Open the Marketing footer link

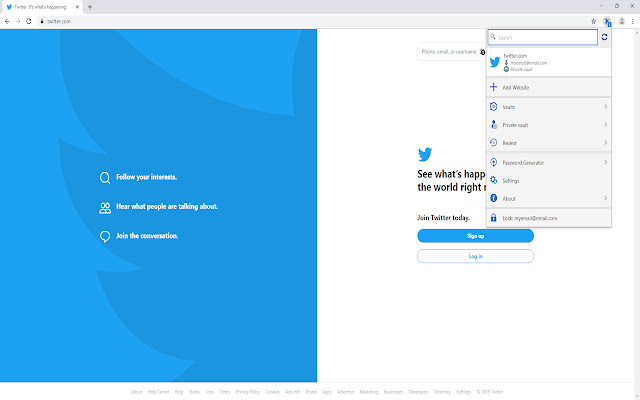(369, 392)
